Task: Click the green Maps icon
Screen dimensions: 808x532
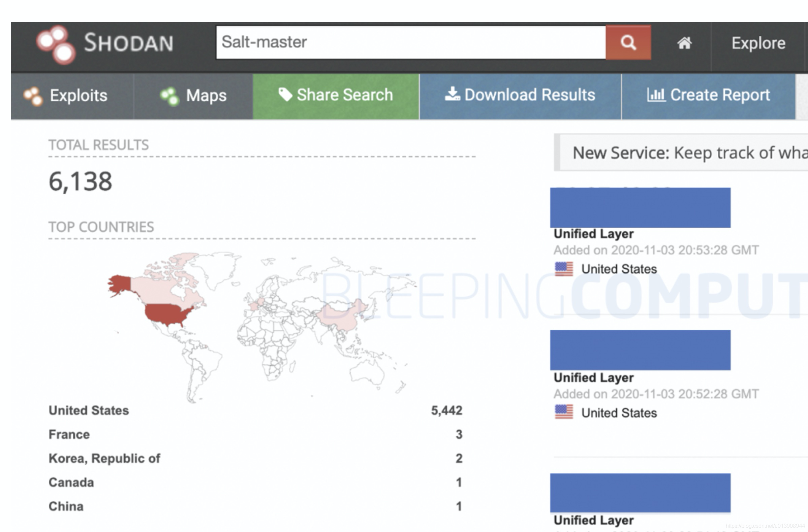Action: tap(169, 96)
